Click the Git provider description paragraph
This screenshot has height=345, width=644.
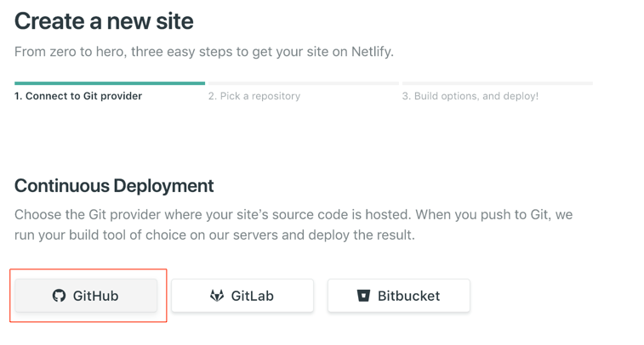click(x=294, y=224)
